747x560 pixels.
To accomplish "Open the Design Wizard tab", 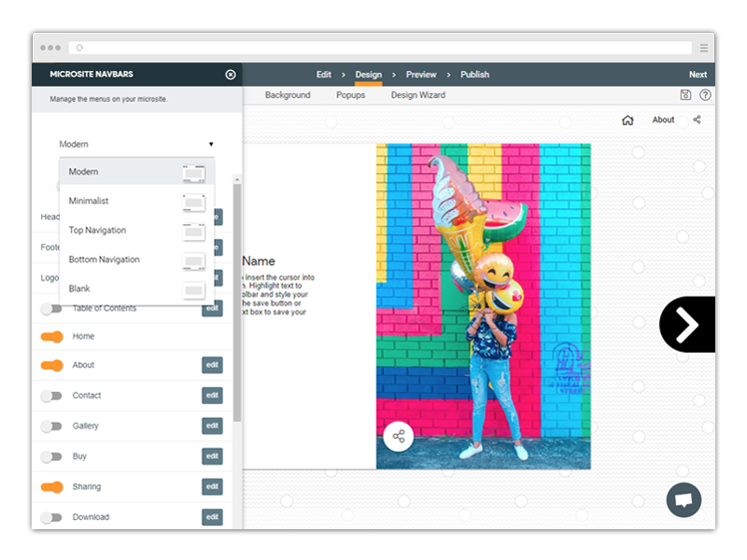I will [418, 95].
